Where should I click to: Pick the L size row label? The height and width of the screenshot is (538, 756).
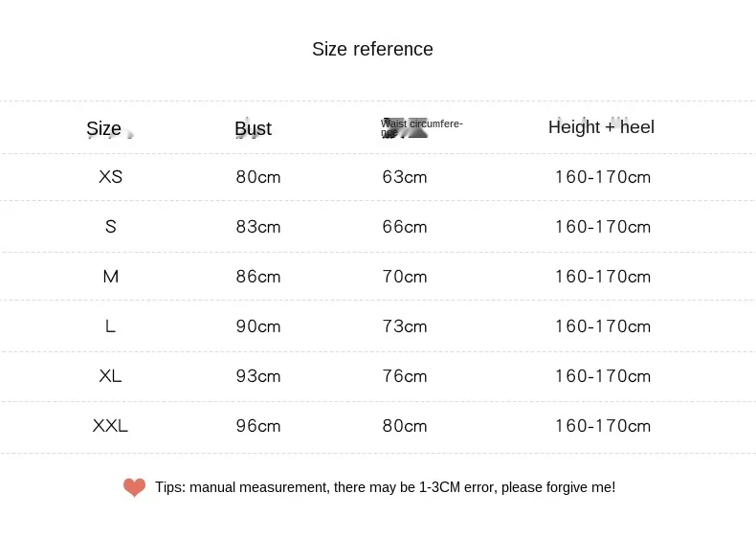pyautogui.click(x=110, y=326)
